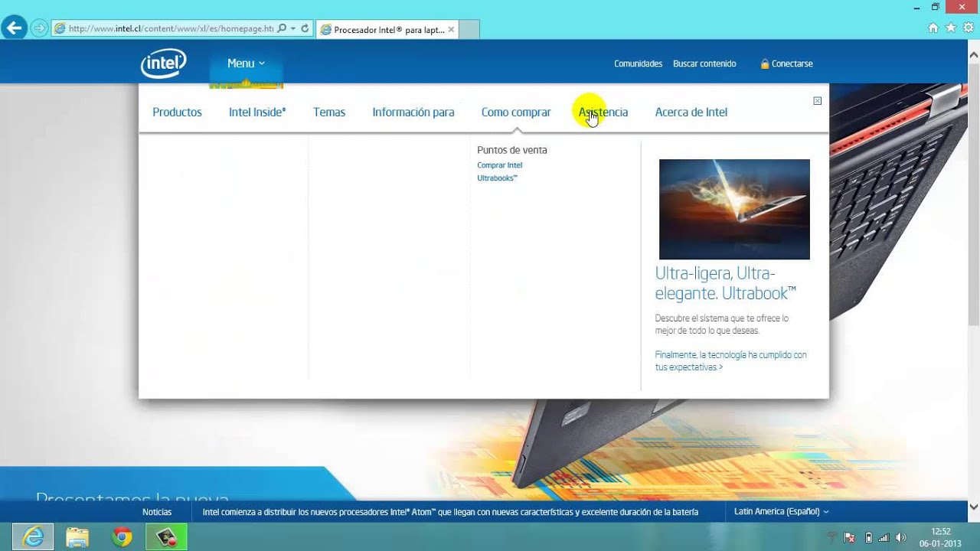Click the page scrollbar up arrow
The height and width of the screenshot is (551, 980).
pyautogui.click(x=973, y=55)
